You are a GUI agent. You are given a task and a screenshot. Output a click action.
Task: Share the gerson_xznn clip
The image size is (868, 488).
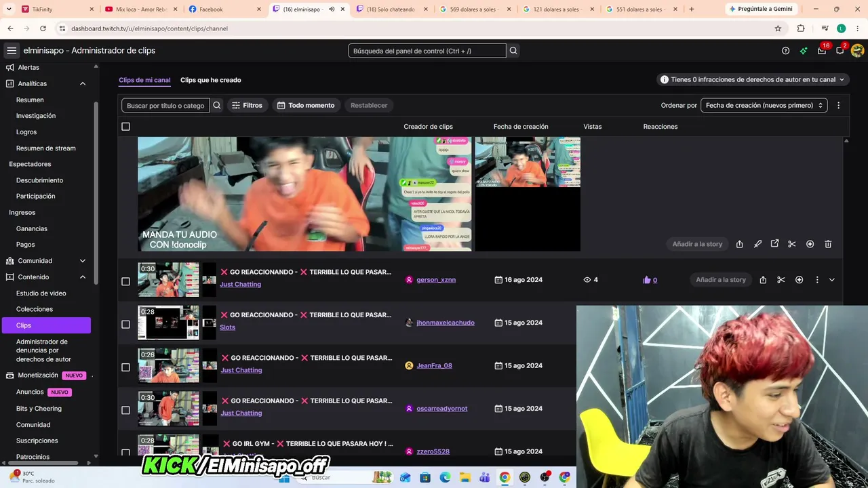coord(763,280)
